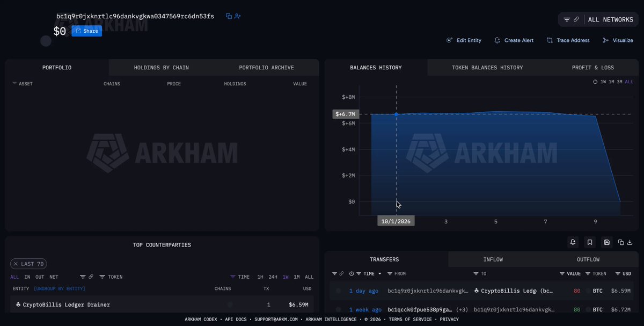Sort the portfolio by Asset column
The image size is (644, 326).
coord(23,84)
